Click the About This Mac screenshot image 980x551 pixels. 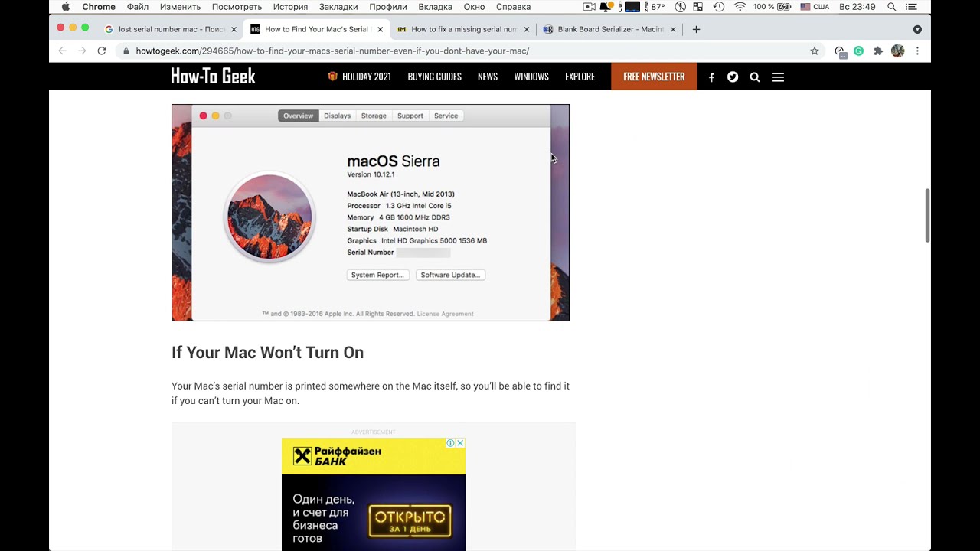371,213
